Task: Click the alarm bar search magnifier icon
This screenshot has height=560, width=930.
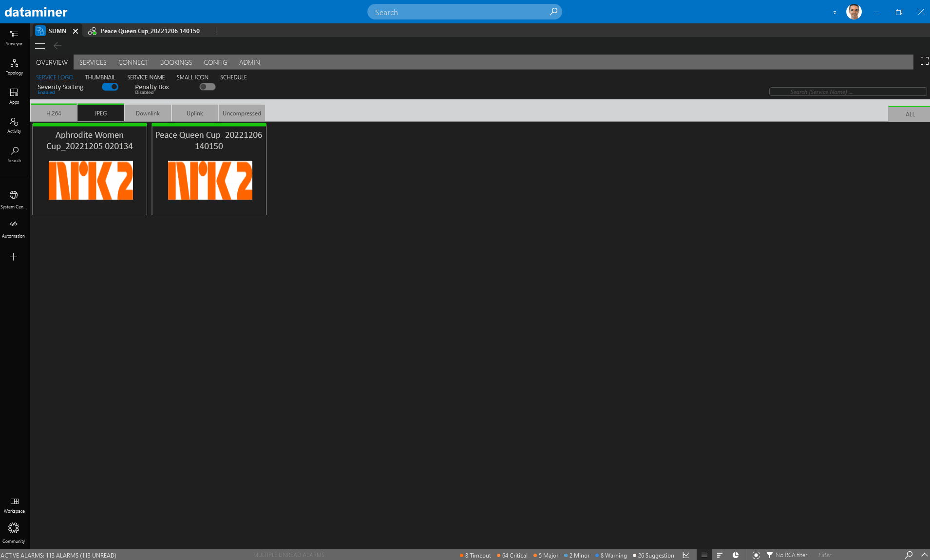Action: tap(909, 555)
